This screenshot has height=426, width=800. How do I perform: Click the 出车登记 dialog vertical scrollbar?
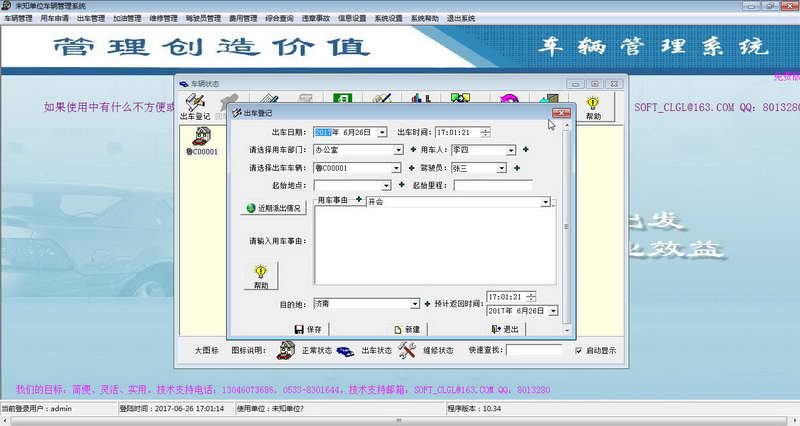point(566,227)
